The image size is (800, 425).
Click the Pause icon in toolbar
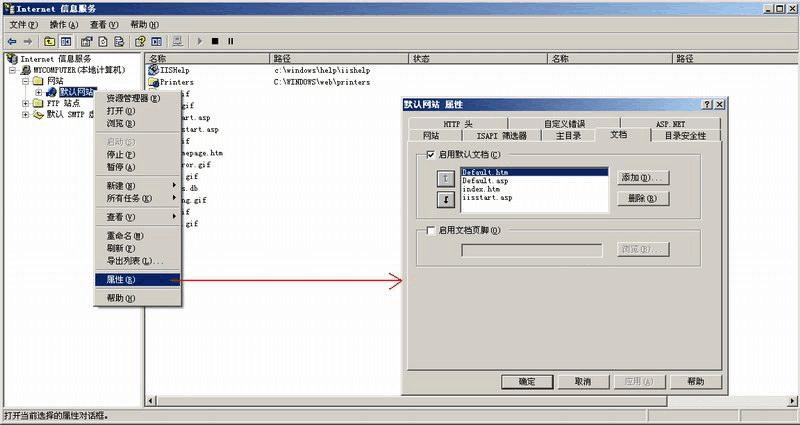pos(230,41)
